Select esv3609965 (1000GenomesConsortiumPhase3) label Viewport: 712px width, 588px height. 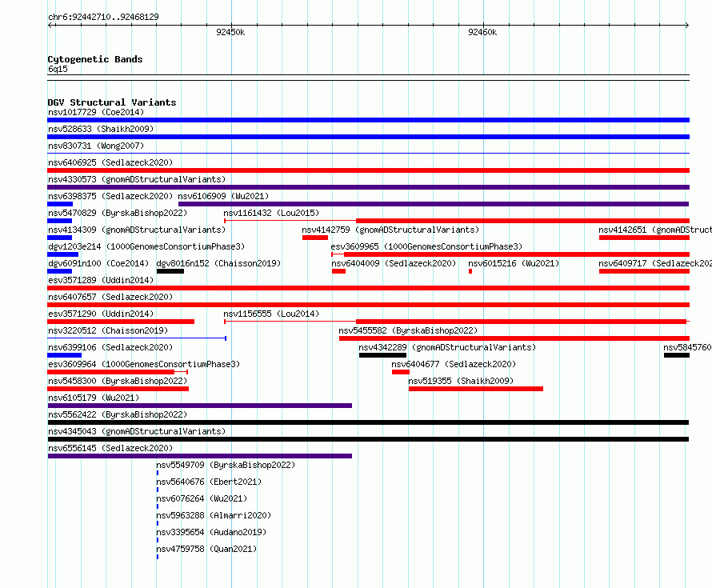[x=426, y=246]
